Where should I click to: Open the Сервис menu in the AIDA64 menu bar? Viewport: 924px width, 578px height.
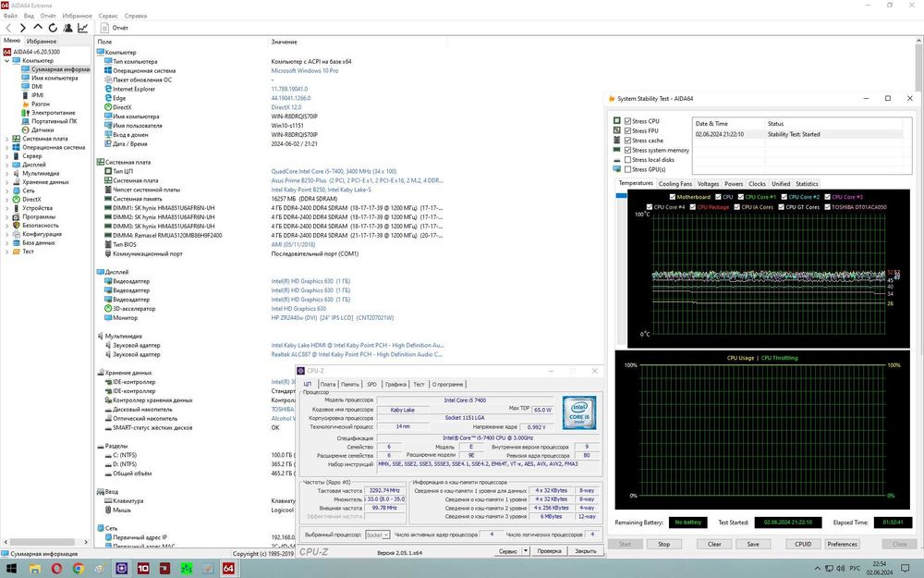coord(108,16)
